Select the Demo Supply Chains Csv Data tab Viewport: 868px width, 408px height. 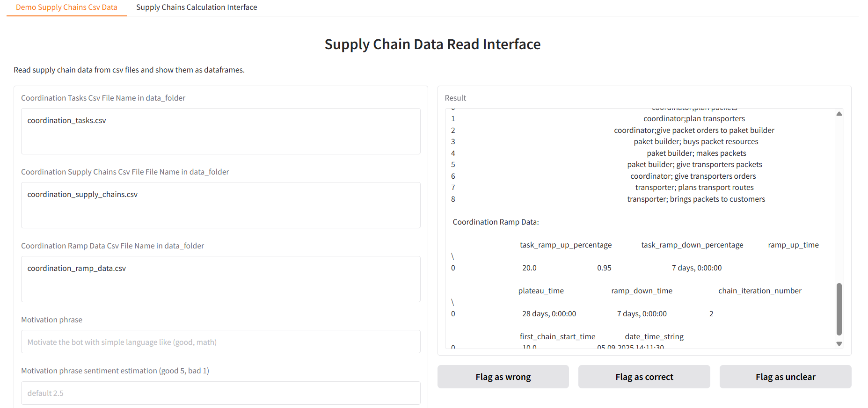[x=66, y=7]
